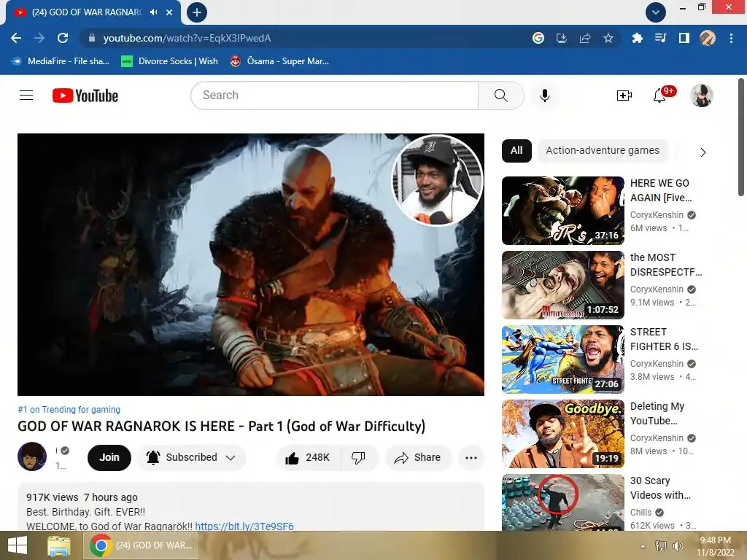The height and width of the screenshot is (560, 747).
Task: Click the page vertical scrollbar
Action: click(x=741, y=137)
